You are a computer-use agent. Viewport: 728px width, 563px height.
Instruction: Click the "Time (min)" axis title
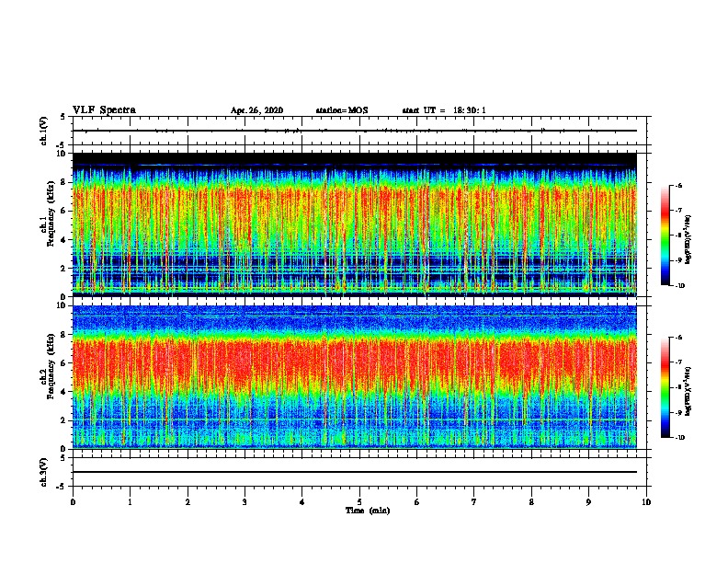tap(368, 511)
